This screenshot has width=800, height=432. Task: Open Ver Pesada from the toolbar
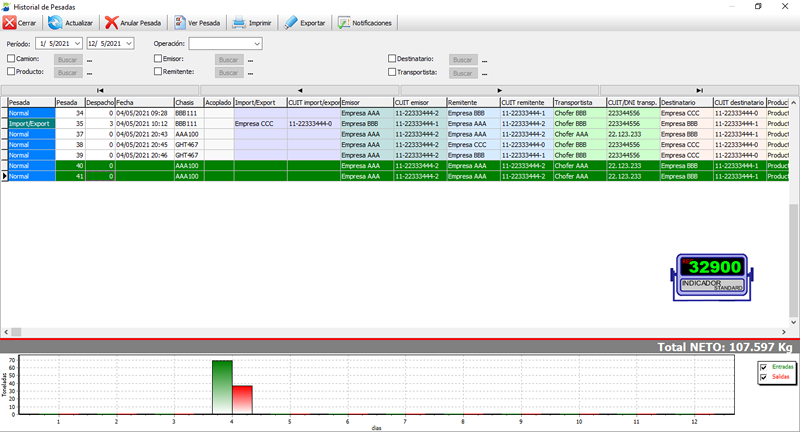(x=180, y=22)
